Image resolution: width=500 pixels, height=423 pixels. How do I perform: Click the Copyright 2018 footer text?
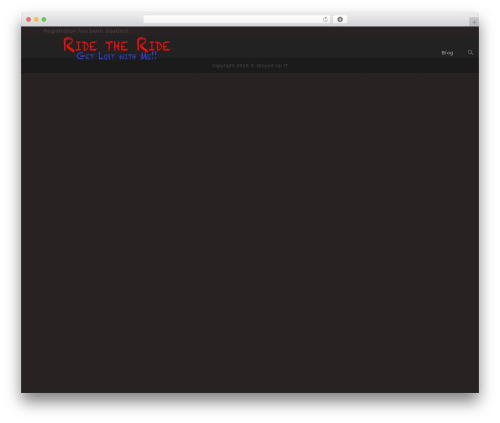[x=250, y=66]
